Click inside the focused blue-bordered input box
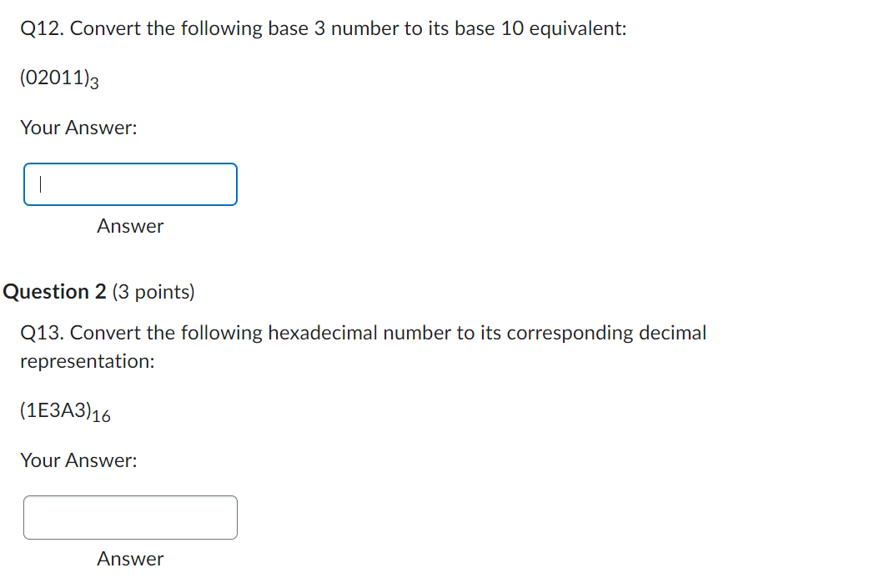The image size is (879, 588). [x=129, y=183]
